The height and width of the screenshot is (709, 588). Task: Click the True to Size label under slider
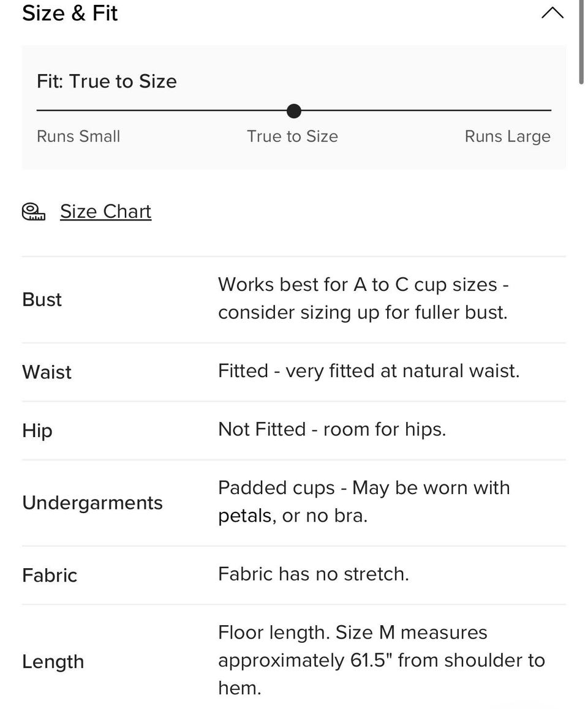pyautogui.click(x=292, y=136)
